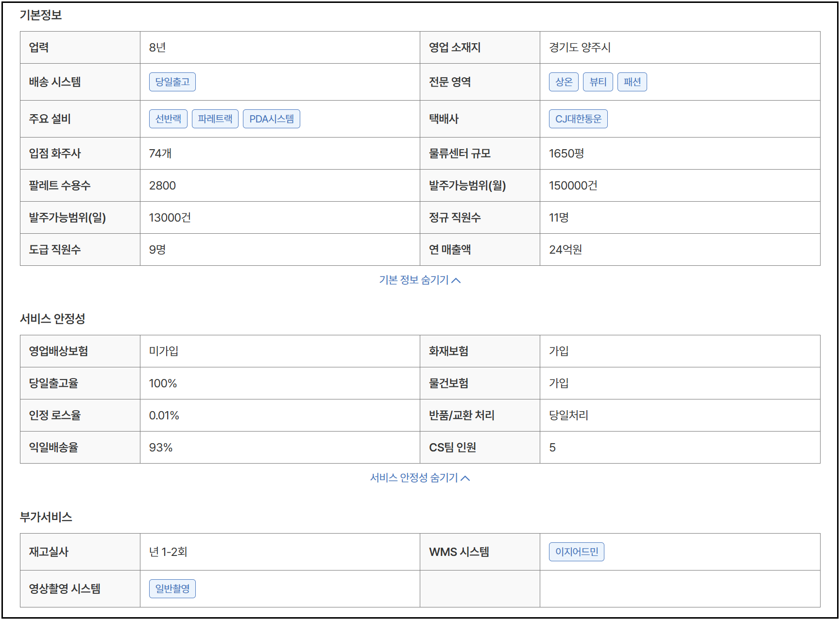Viewport: 840px width, 623px height.
Task: Click the 9명 value
Action: coord(157,249)
